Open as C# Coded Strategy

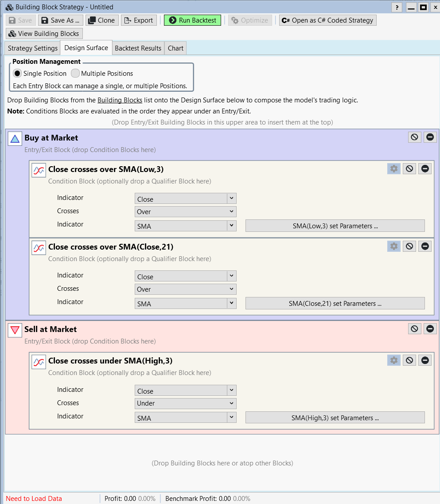pos(328,20)
